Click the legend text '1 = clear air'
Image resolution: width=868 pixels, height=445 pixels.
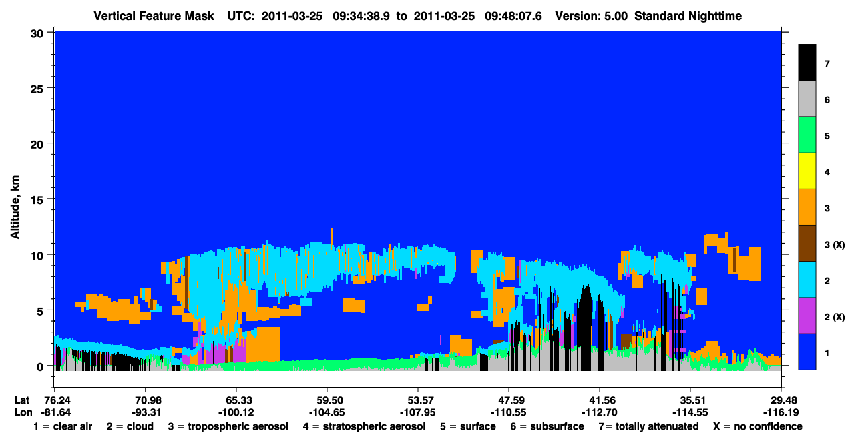pyautogui.click(x=63, y=426)
